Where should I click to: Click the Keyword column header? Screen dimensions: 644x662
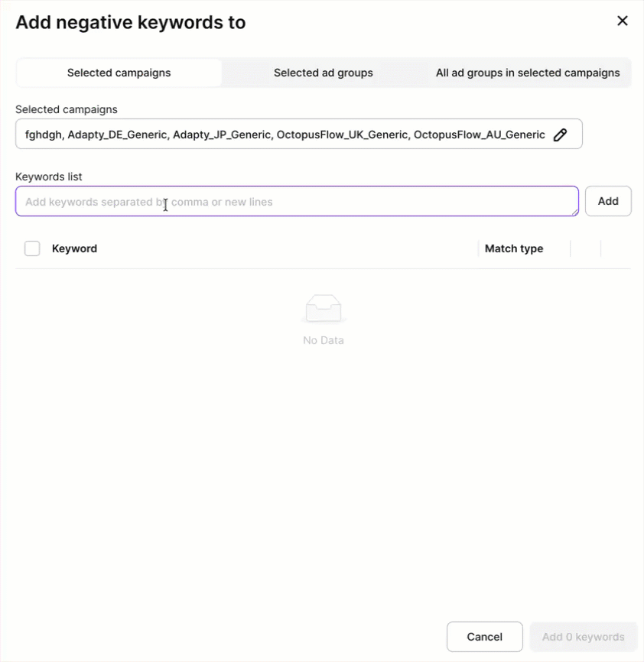point(74,248)
